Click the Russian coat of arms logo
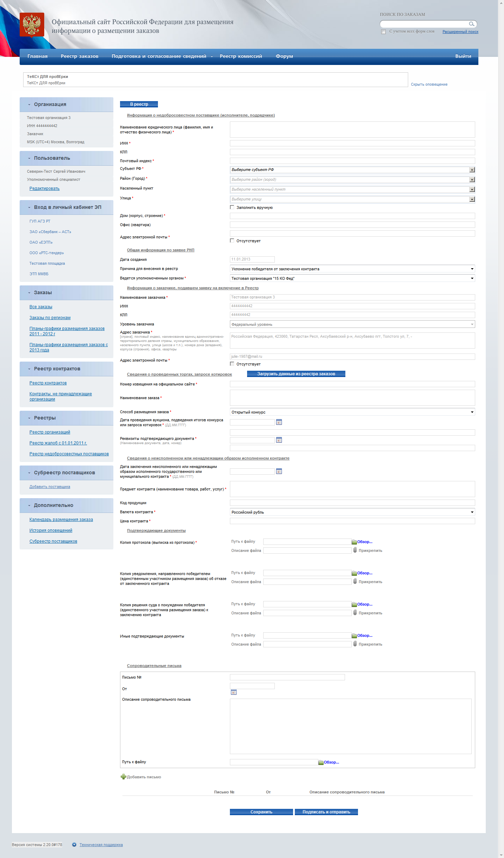504x858 pixels. coord(32,25)
